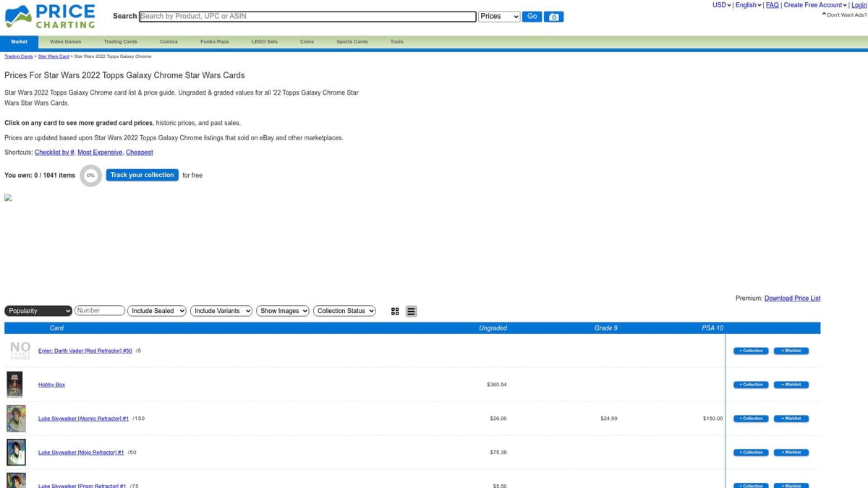Click the Go search button
This screenshot has height=488, width=868.
(x=532, y=17)
